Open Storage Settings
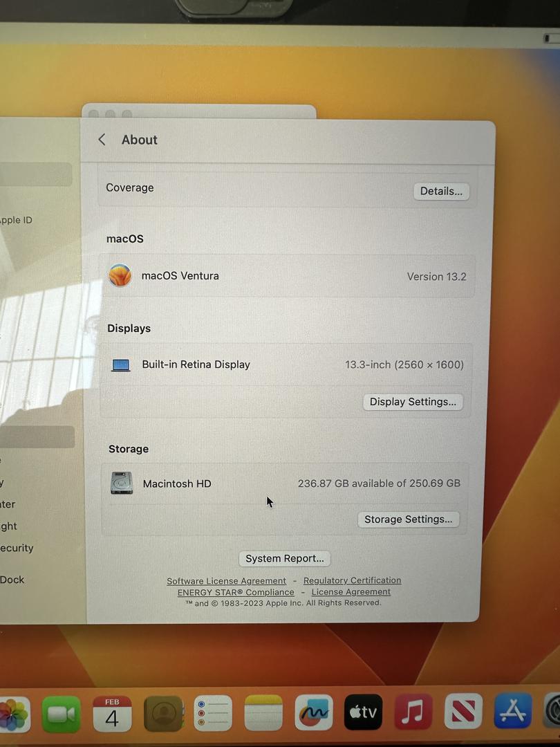The width and height of the screenshot is (560, 747). tap(409, 519)
